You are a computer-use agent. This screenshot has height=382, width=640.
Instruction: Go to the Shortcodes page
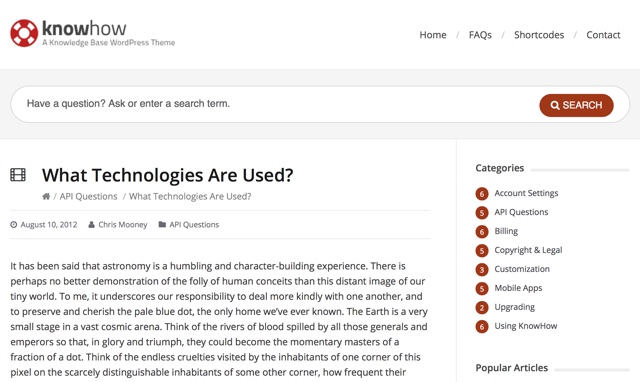tap(539, 35)
